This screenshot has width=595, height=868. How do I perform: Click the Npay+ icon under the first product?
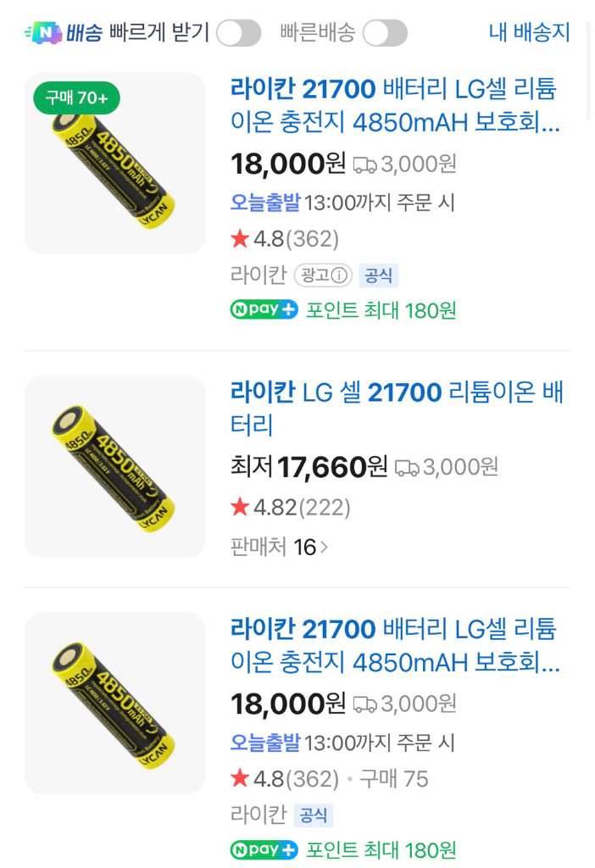pos(262,310)
